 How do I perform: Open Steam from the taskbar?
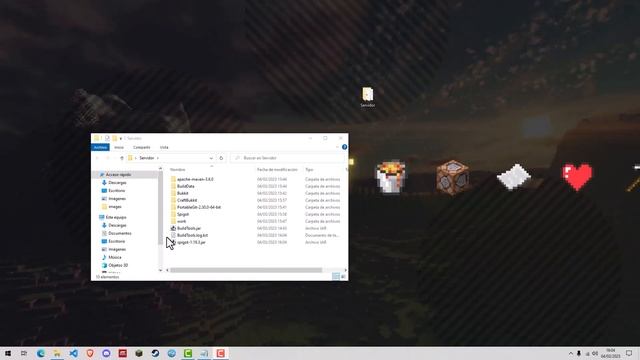point(155,353)
